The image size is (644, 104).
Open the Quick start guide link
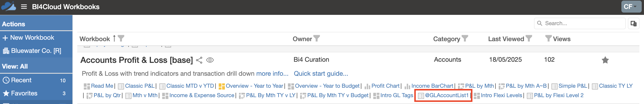click(x=321, y=74)
